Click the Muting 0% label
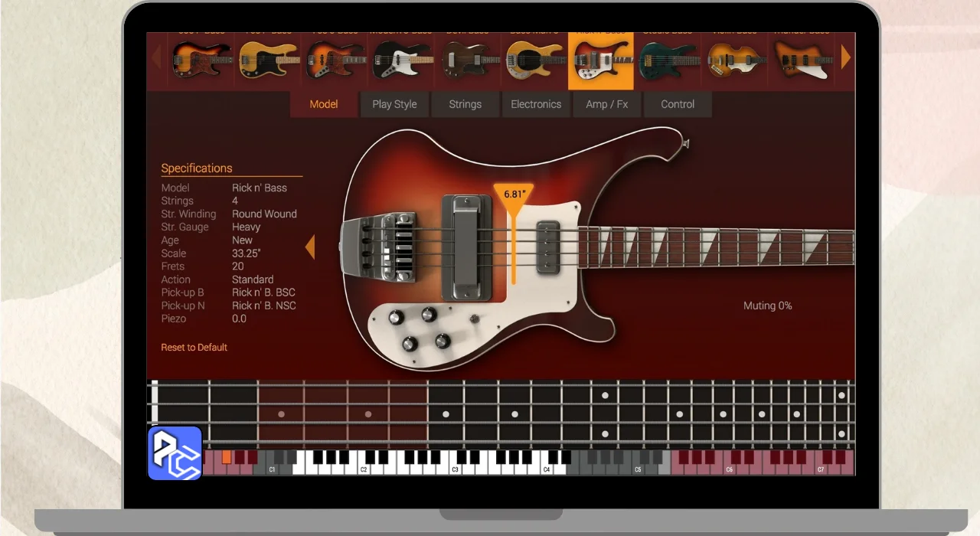The image size is (980, 536). tap(767, 306)
